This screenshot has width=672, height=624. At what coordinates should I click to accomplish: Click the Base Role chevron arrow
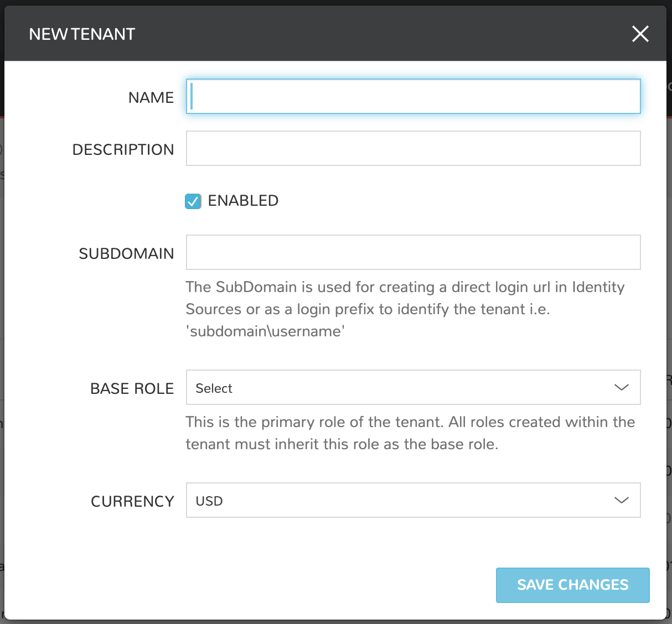click(621, 387)
